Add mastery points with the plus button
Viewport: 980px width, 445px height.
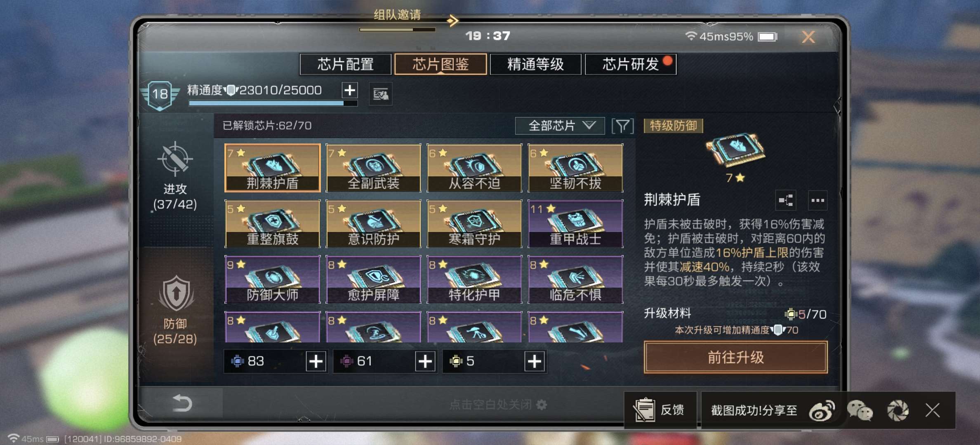(350, 90)
